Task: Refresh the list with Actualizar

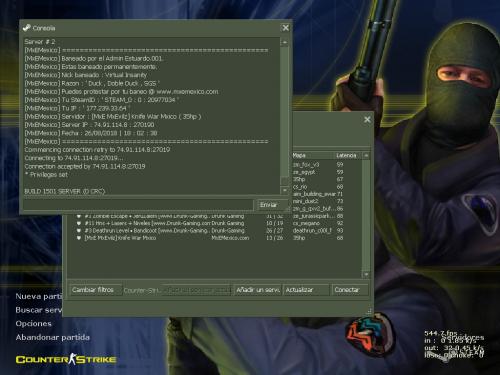Action: click(306, 290)
